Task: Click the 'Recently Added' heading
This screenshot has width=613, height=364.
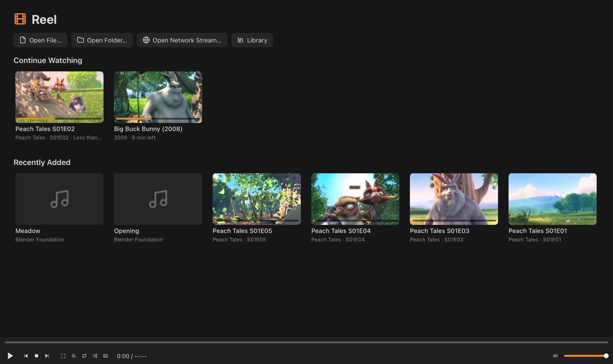Action: [x=42, y=162]
